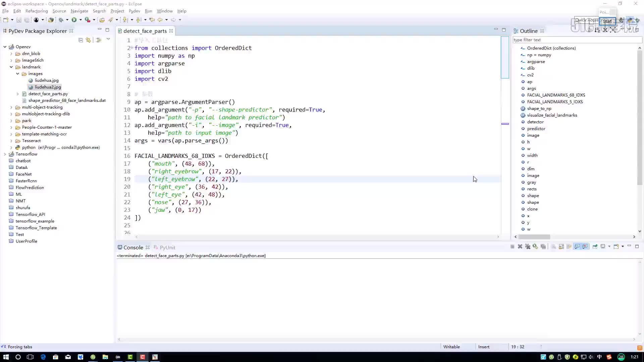Click the Outline horizontal scrollbar thumb
This screenshot has width=644, height=362.
tap(534, 237)
